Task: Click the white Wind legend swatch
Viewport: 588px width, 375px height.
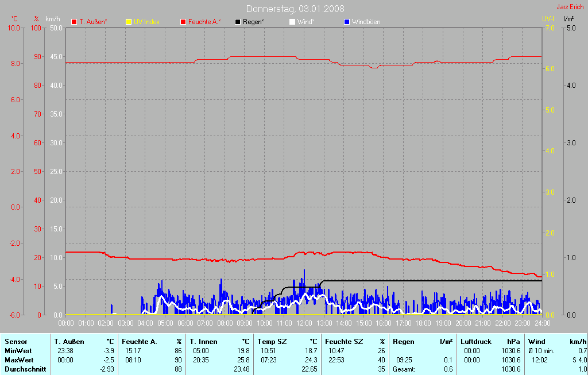Action: 292,22
